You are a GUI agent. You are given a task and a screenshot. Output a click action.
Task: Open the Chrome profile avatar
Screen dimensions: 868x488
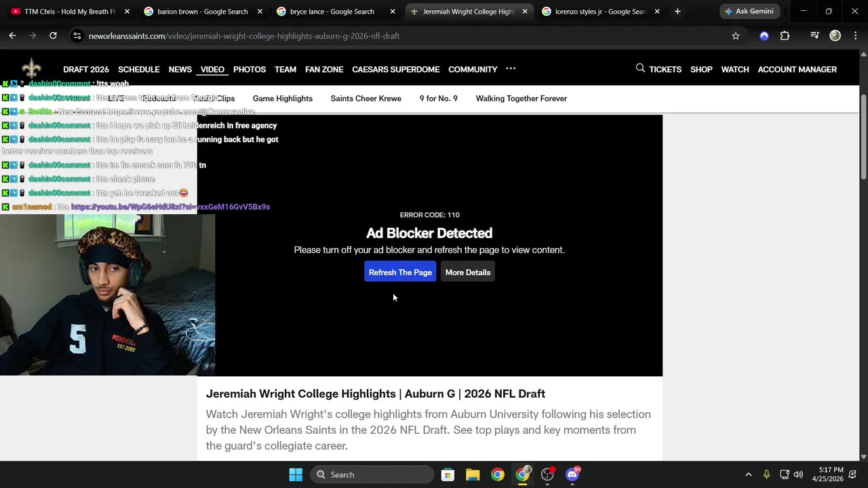pos(835,36)
